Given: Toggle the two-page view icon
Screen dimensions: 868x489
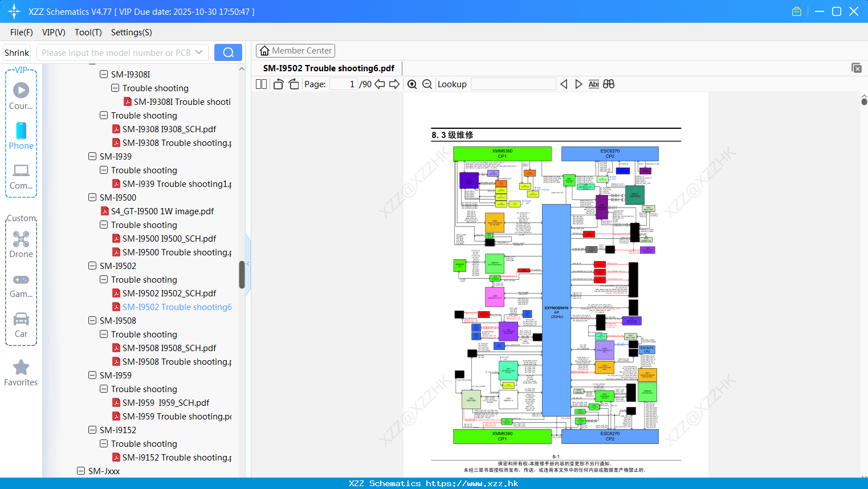Looking at the screenshot, I should coord(261,84).
